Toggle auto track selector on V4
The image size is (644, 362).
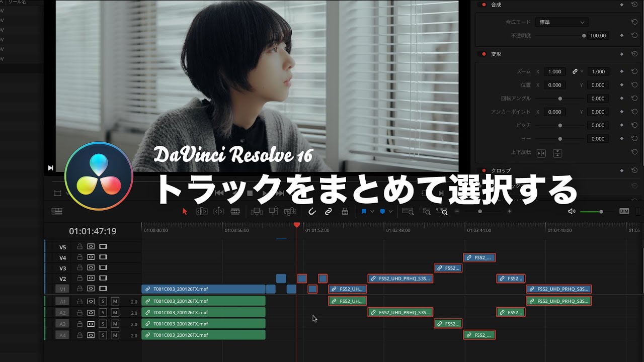(91, 257)
